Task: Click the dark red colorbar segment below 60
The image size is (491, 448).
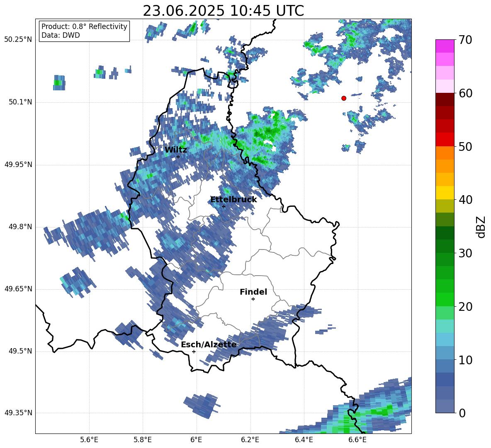Action: tap(445, 99)
